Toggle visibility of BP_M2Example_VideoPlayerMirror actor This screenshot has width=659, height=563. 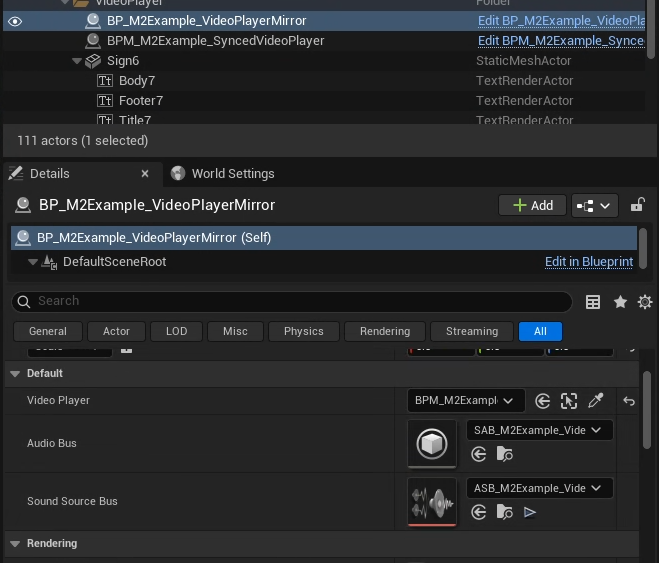pos(15,21)
